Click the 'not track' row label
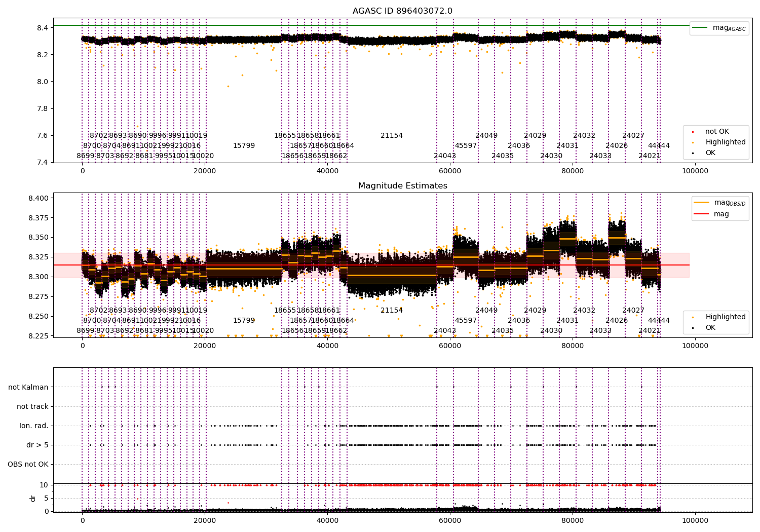 tap(32, 406)
